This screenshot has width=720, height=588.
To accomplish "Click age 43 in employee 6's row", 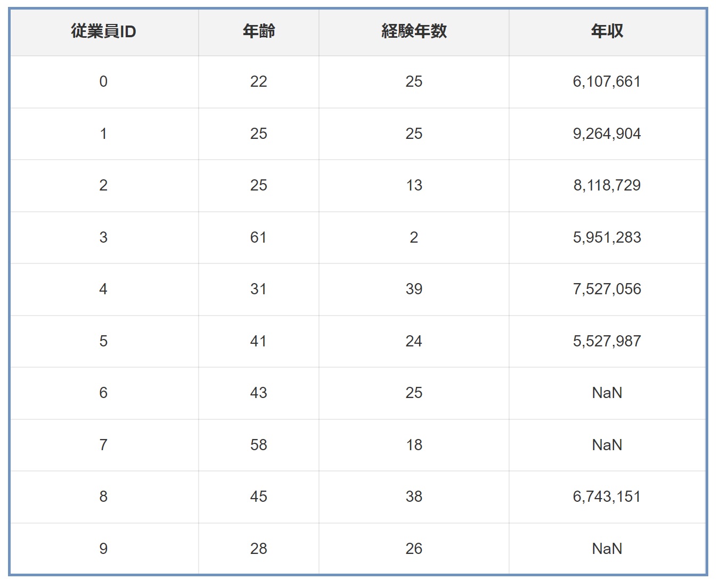I will [x=259, y=393].
